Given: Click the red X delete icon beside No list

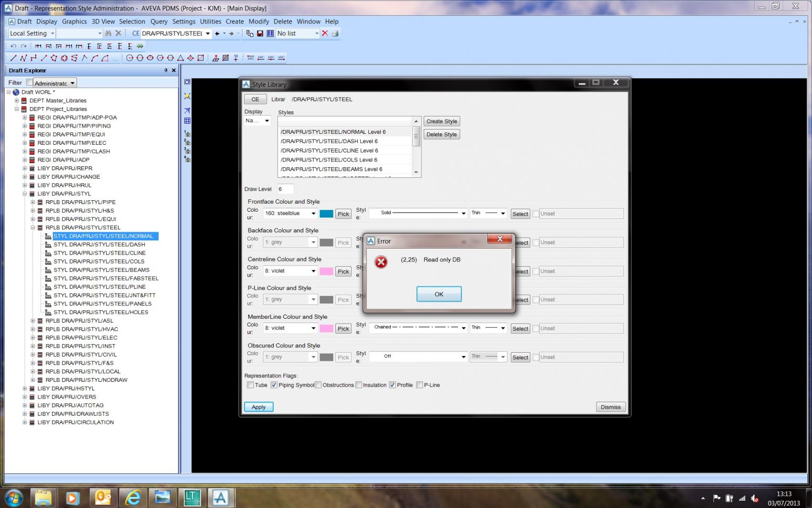Looking at the screenshot, I should (x=325, y=33).
